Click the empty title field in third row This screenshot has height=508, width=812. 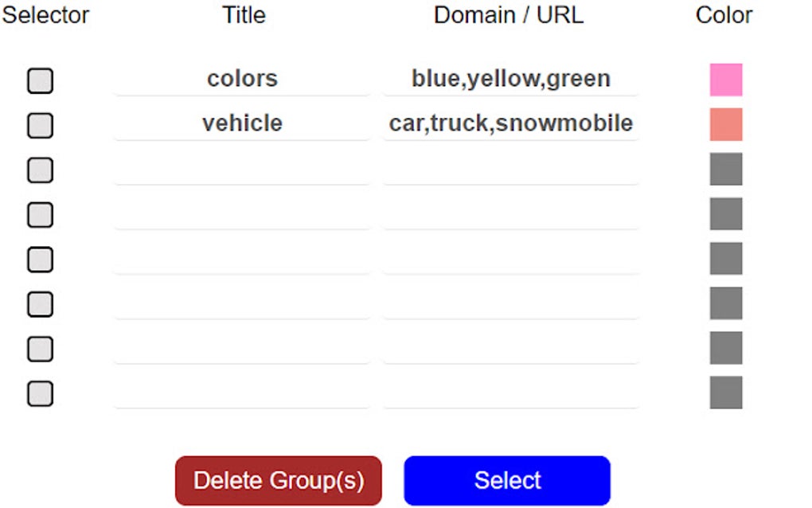pyautogui.click(x=242, y=169)
